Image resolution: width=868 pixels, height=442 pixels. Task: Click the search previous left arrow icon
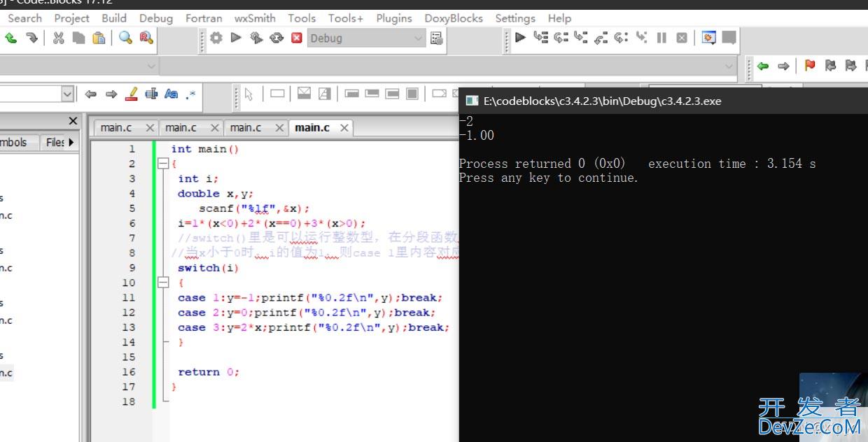point(90,94)
